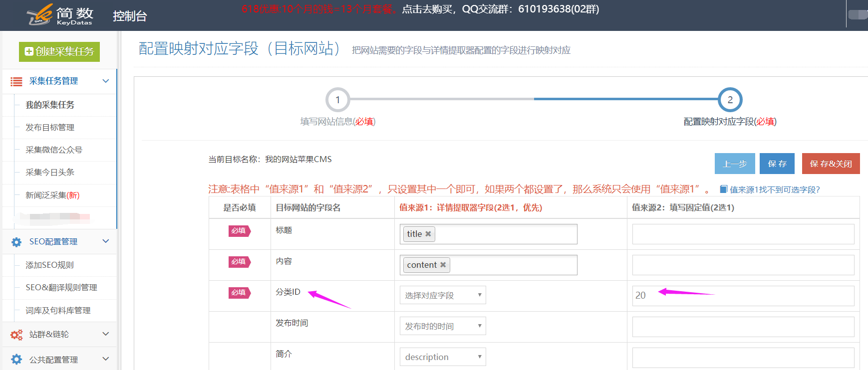This screenshot has width=868, height=370.
Task: Open the 分类ID 选择对应字段 dropdown
Action: click(442, 295)
